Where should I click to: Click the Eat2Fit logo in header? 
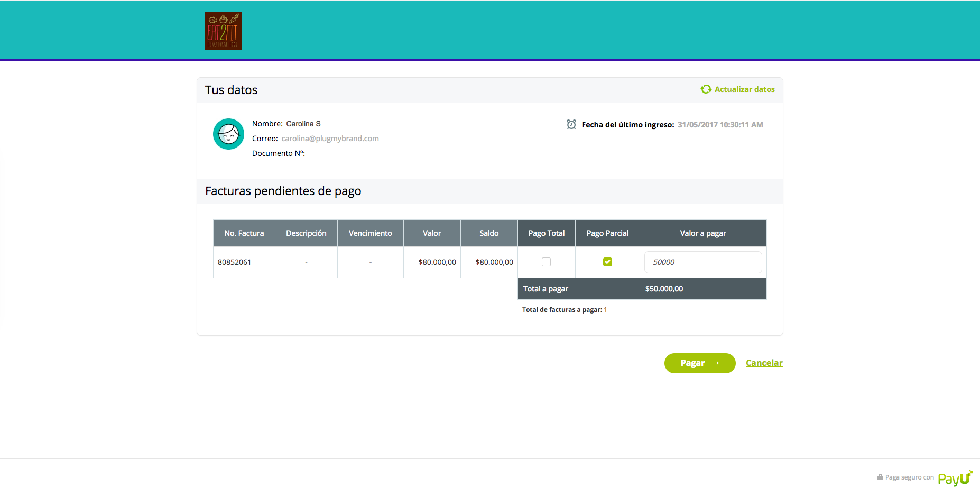point(223,31)
